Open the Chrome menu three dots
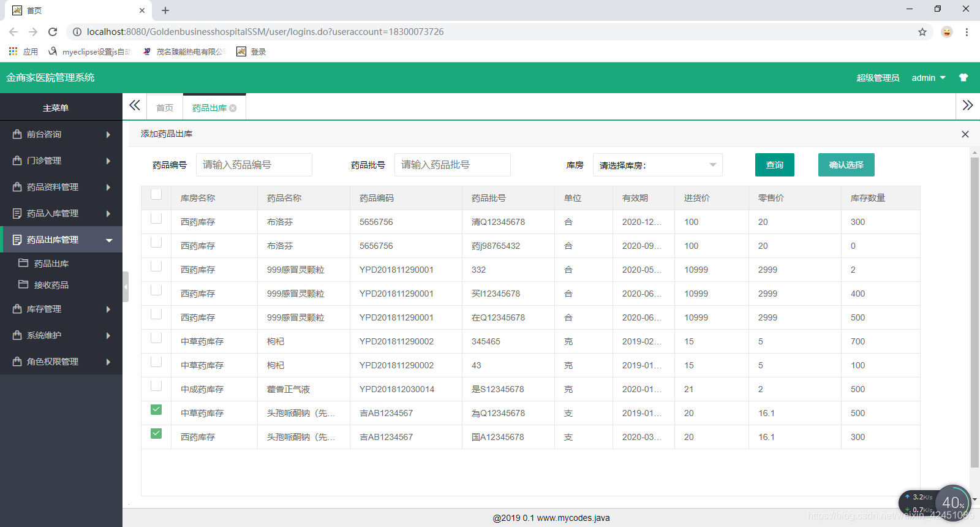 [x=967, y=32]
